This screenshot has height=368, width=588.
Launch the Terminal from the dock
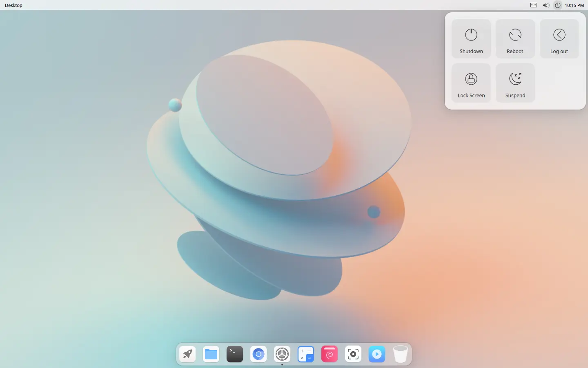[x=235, y=354]
